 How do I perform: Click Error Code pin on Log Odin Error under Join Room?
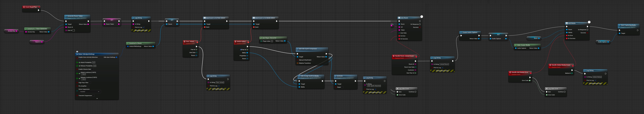pyautogui.click(x=397, y=95)
